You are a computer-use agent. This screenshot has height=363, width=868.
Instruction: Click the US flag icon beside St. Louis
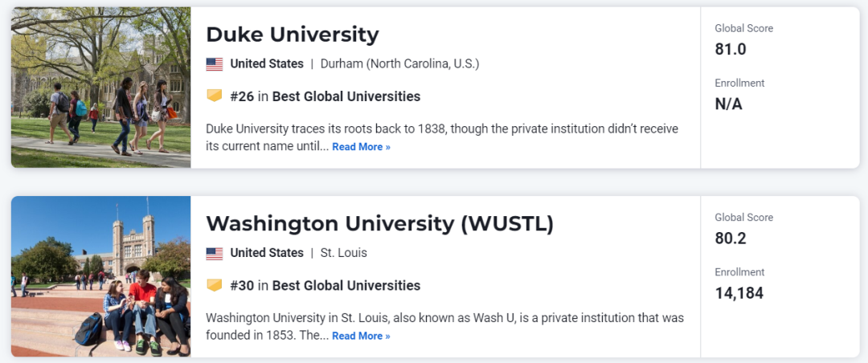(x=215, y=254)
